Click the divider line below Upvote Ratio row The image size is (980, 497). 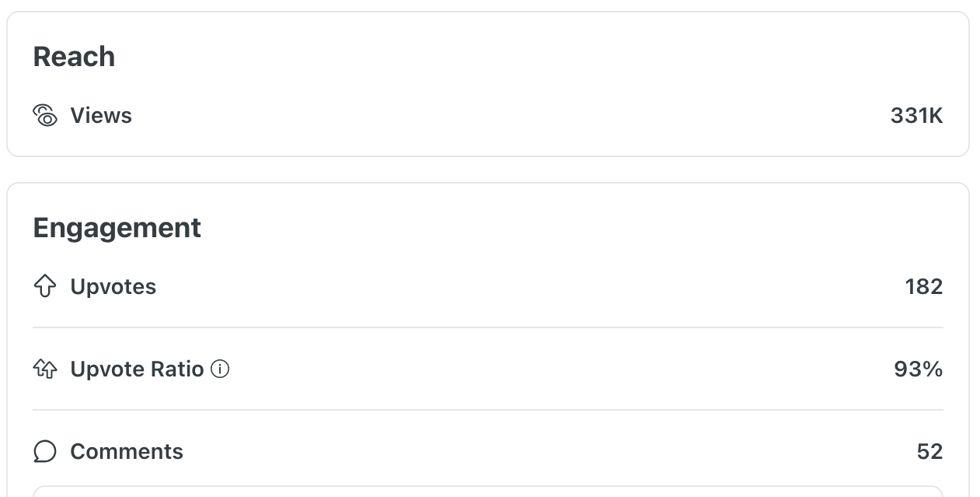[x=488, y=410]
